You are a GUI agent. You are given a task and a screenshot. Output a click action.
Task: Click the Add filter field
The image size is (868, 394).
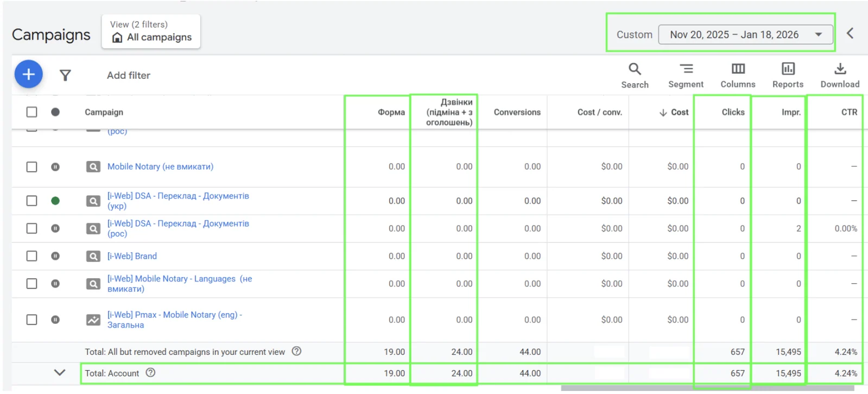(129, 76)
